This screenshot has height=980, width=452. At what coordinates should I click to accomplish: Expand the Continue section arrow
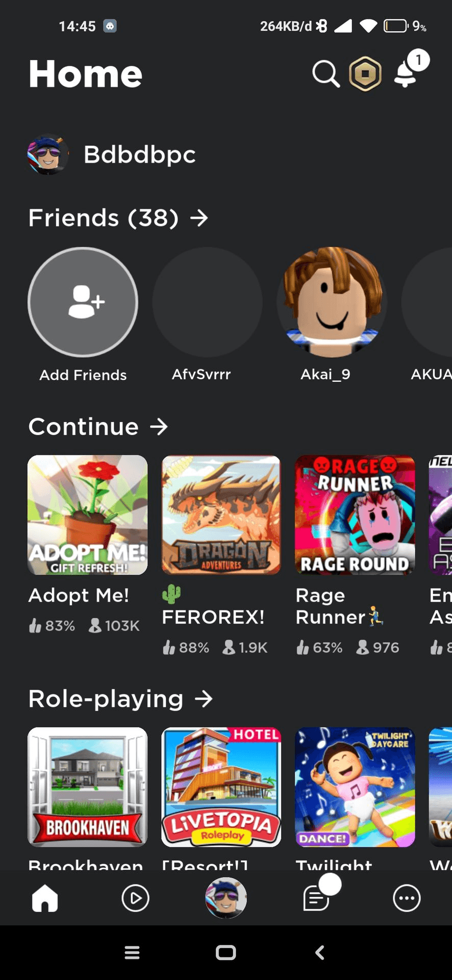pos(159,426)
